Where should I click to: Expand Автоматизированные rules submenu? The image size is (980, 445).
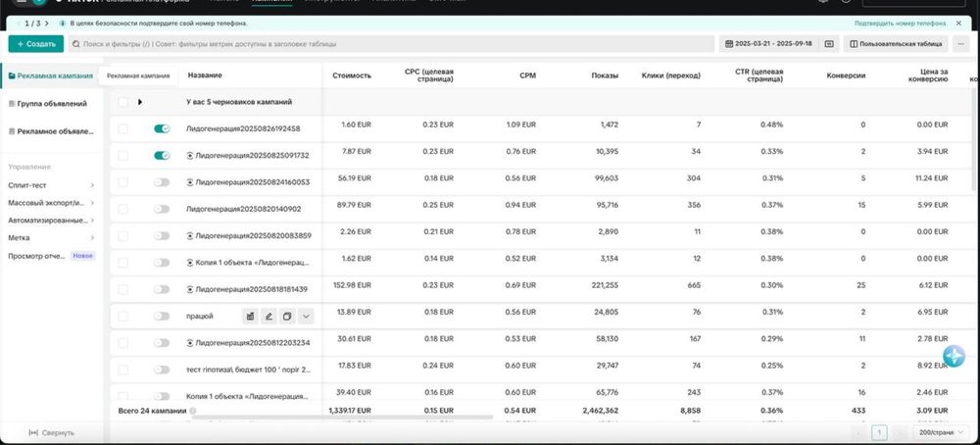pos(92,220)
